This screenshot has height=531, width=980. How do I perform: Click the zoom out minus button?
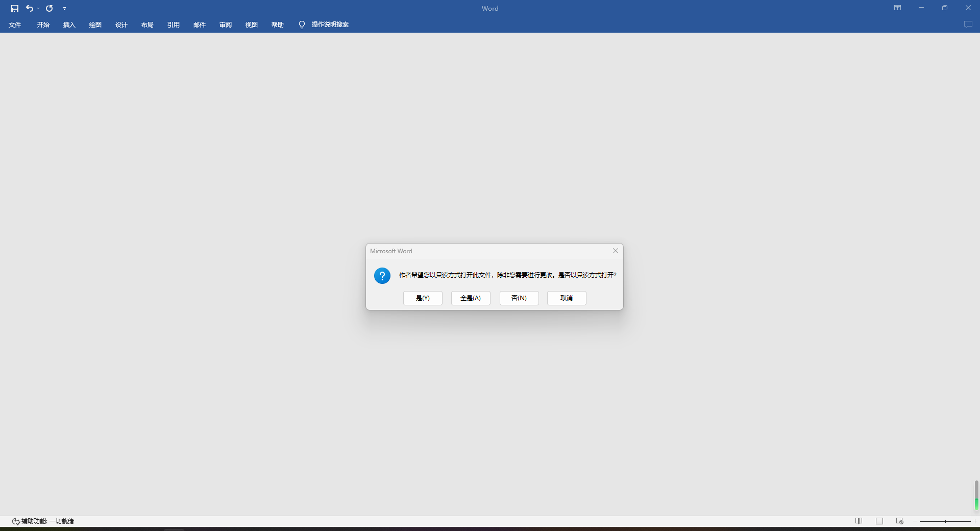point(915,521)
